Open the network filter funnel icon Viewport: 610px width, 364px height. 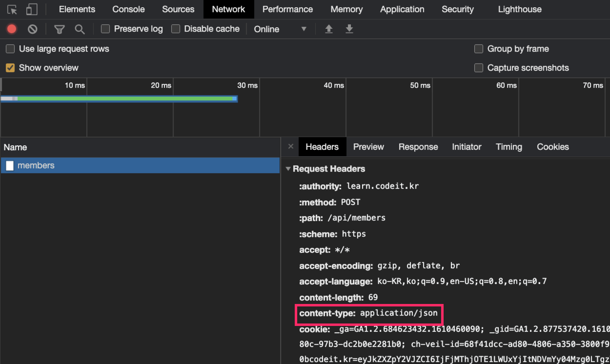coord(59,29)
